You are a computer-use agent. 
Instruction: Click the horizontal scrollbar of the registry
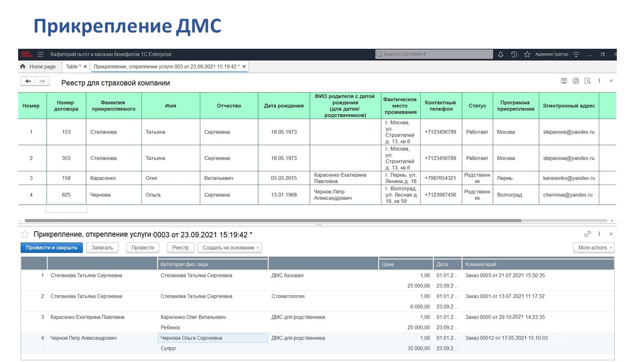point(273,220)
